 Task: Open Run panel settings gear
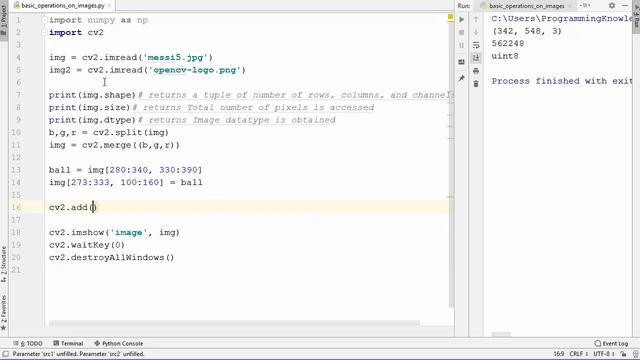612,5
